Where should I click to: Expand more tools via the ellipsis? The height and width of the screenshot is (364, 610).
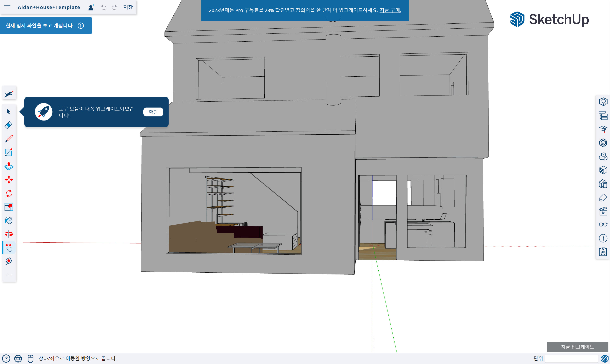click(x=9, y=275)
